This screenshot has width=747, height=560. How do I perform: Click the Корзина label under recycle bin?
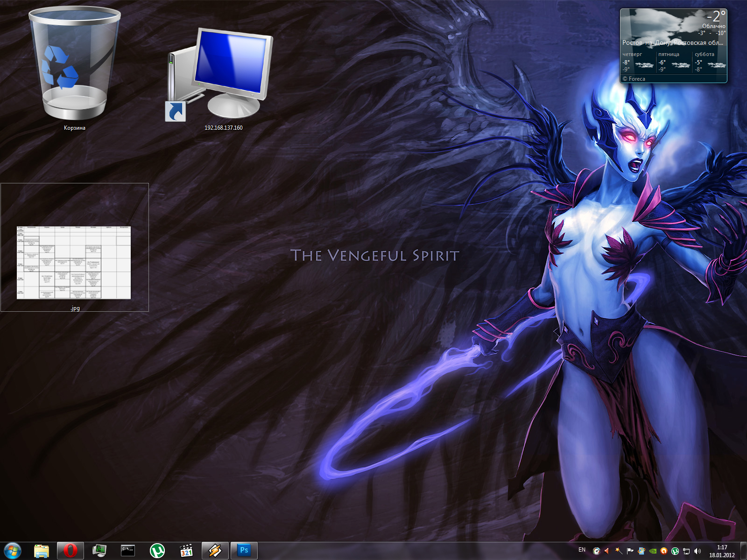tap(75, 128)
